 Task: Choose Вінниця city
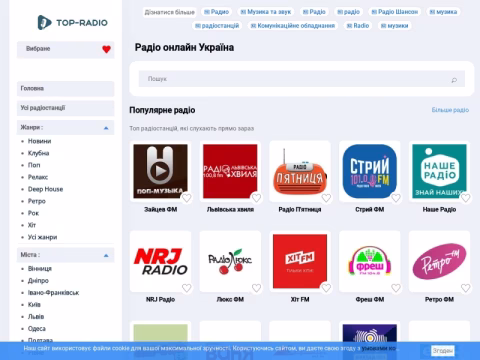point(40,269)
